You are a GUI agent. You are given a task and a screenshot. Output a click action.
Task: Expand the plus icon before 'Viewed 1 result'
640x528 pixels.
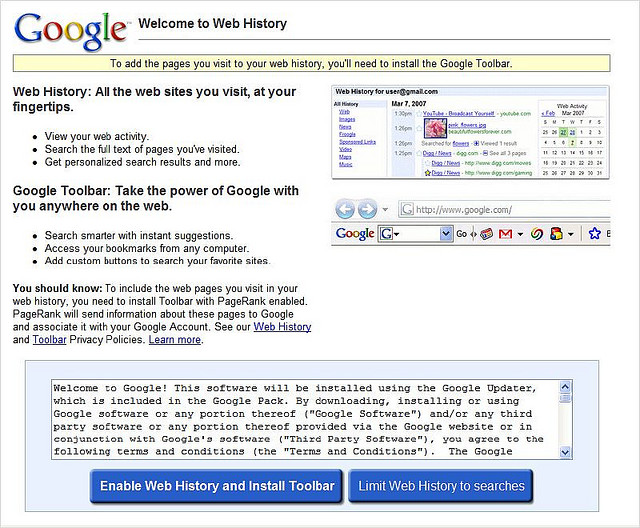pyautogui.click(x=476, y=143)
